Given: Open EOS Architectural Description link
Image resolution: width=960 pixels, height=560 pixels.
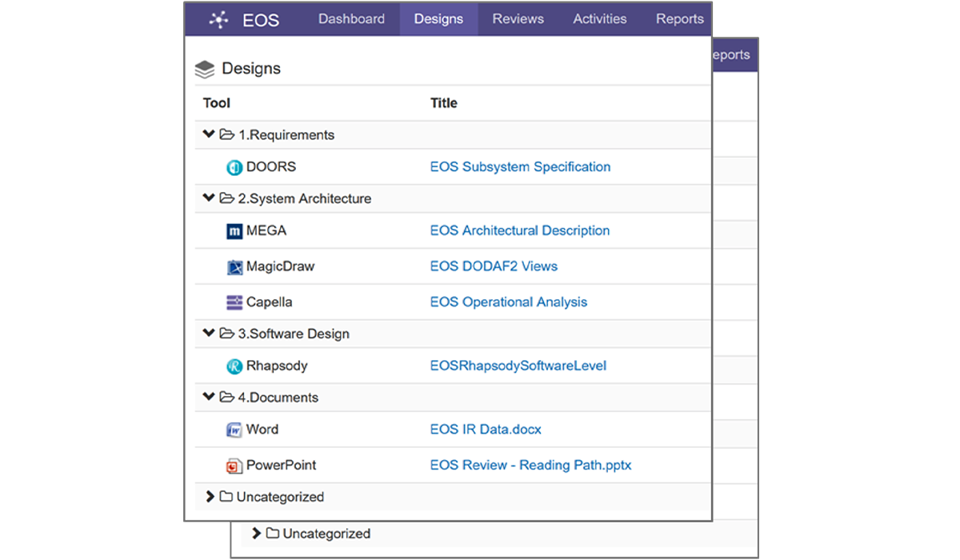Looking at the screenshot, I should point(520,230).
